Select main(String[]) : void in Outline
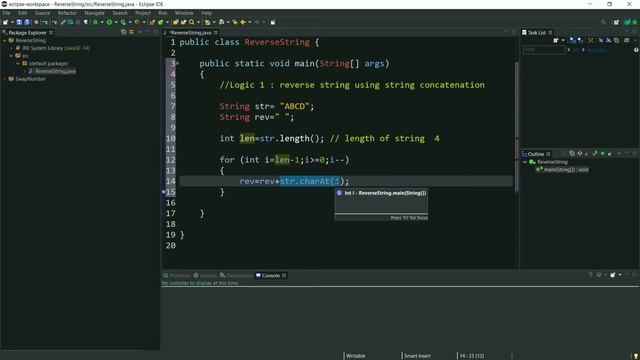This screenshot has height=360, width=640. 566,169
